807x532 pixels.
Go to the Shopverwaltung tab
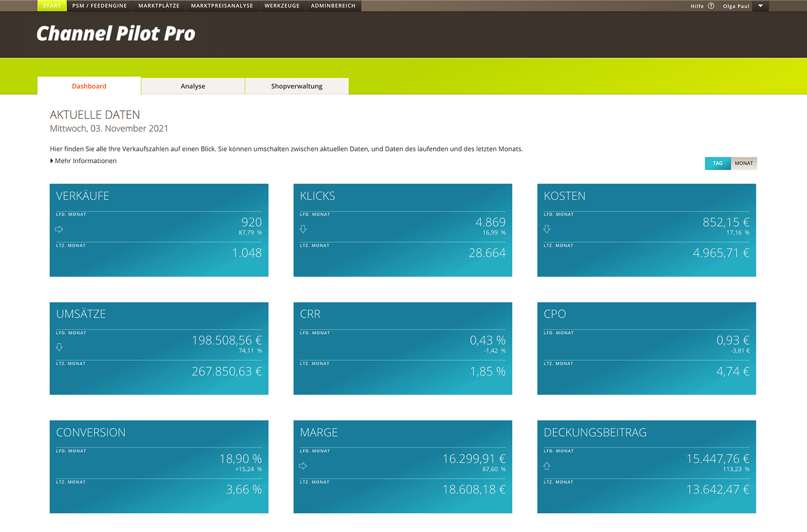[297, 86]
